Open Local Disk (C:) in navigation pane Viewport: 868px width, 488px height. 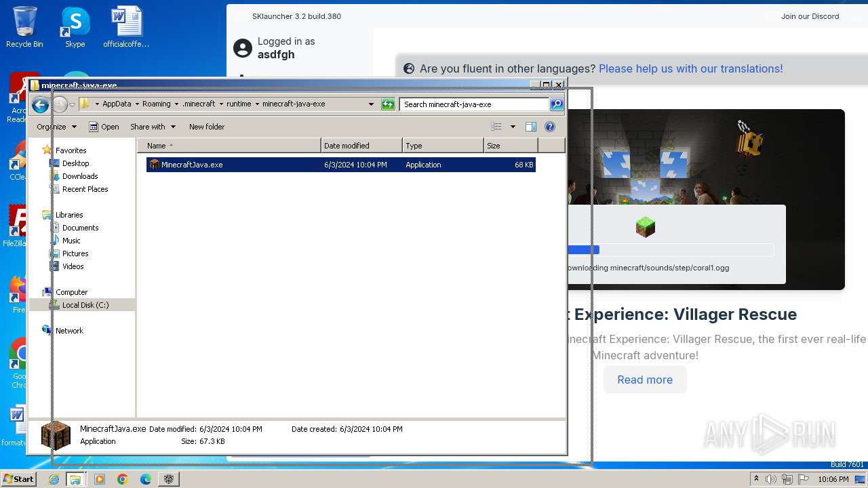(85, 305)
